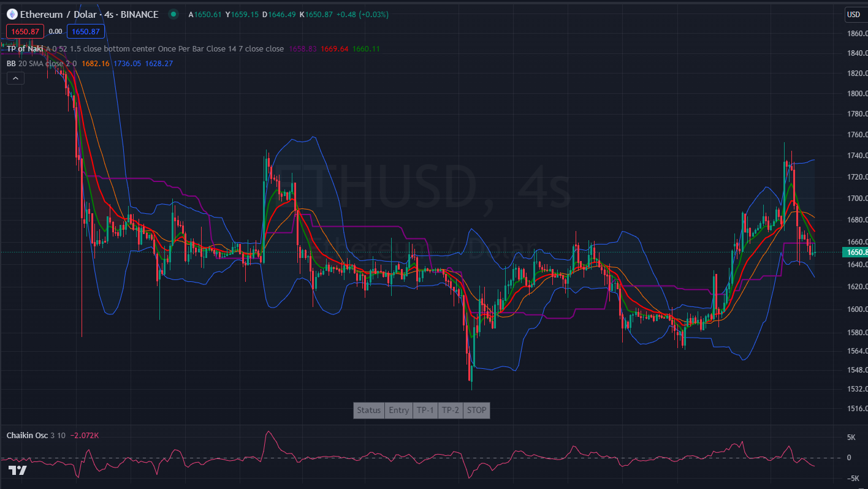The height and width of the screenshot is (489, 868).
Task: Open the TradingView logo link
Action: pyautogui.click(x=18, y=471)
